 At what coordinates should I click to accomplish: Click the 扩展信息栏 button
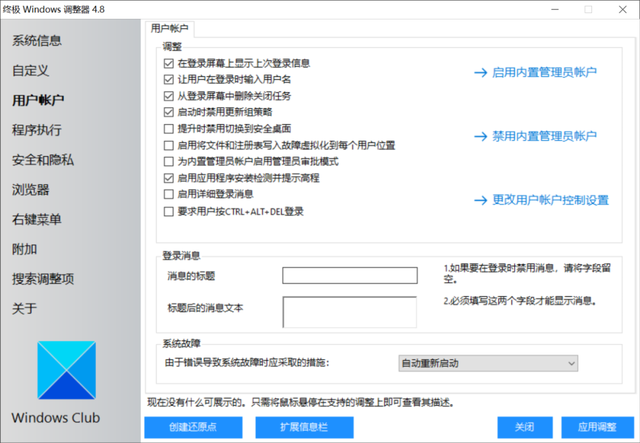pyautogui.click(x=304, y=427)
